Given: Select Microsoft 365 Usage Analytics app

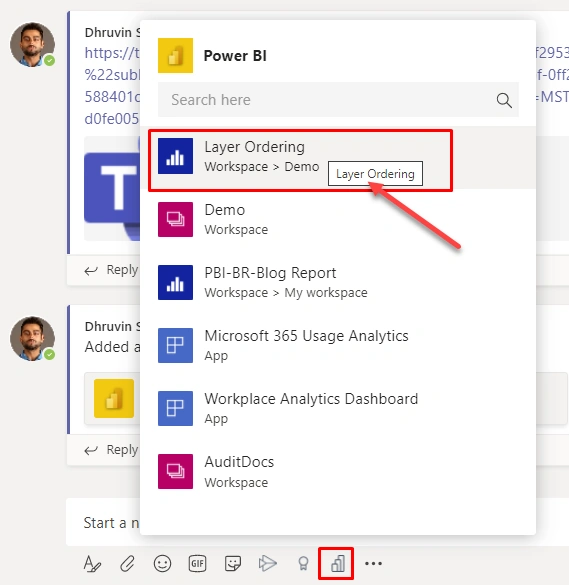Looking at the screenshot, I should pos(338,346).
